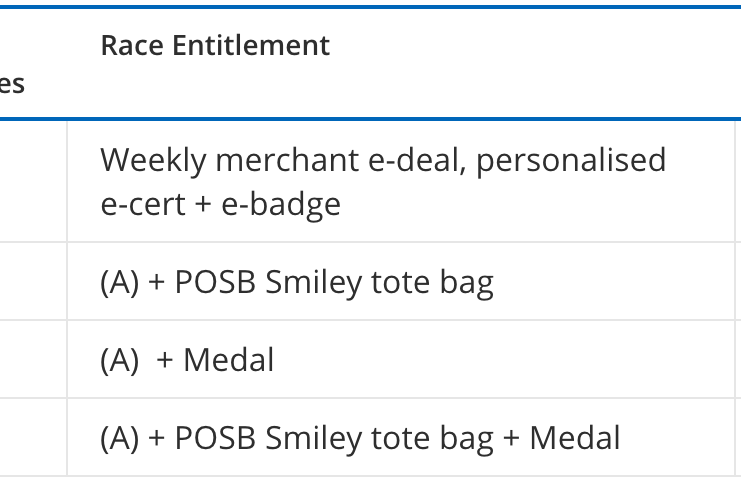
Task: Click '(A)' in the Medal only row
Action: coord(120,360)
